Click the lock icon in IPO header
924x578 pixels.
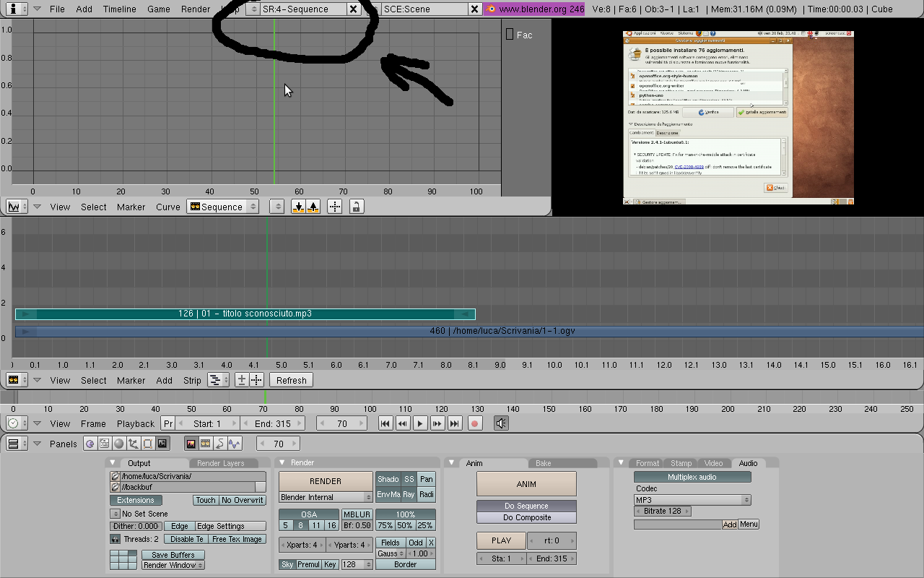click(356, 207)
